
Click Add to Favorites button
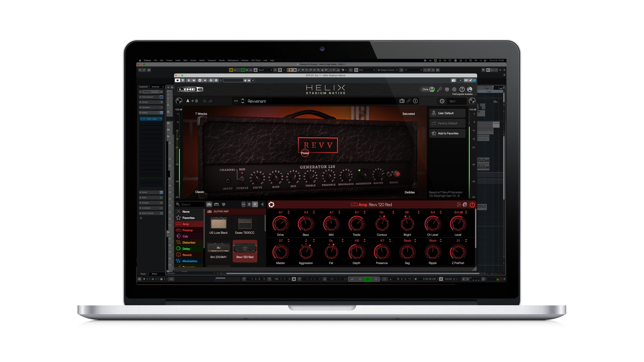(x=447, y=133)
